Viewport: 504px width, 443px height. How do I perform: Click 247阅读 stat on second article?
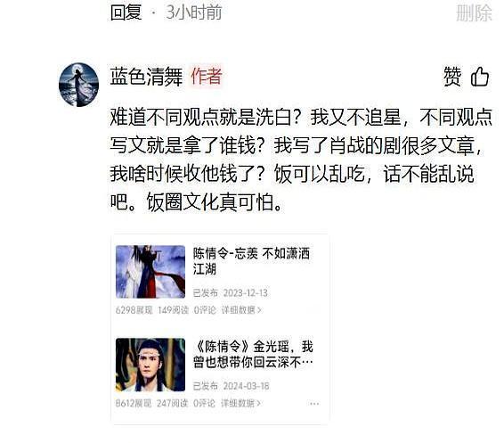pyautogui.click(x=172, y=403)
